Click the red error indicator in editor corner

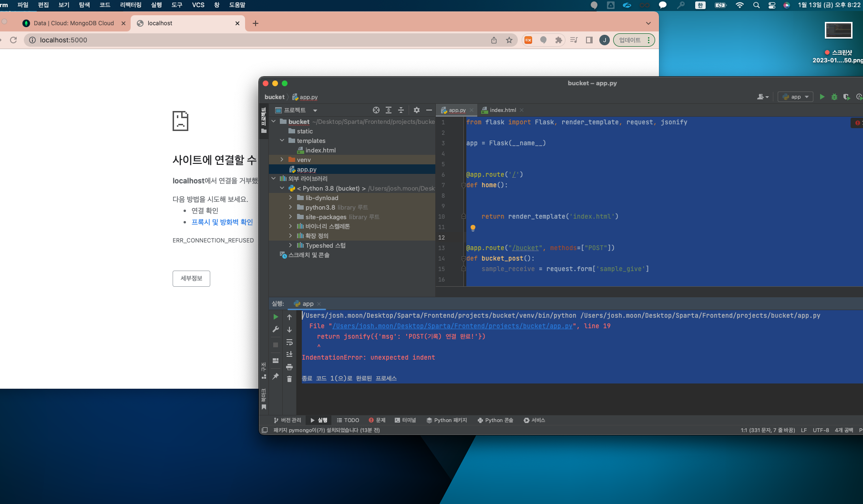tap(857, 123)
